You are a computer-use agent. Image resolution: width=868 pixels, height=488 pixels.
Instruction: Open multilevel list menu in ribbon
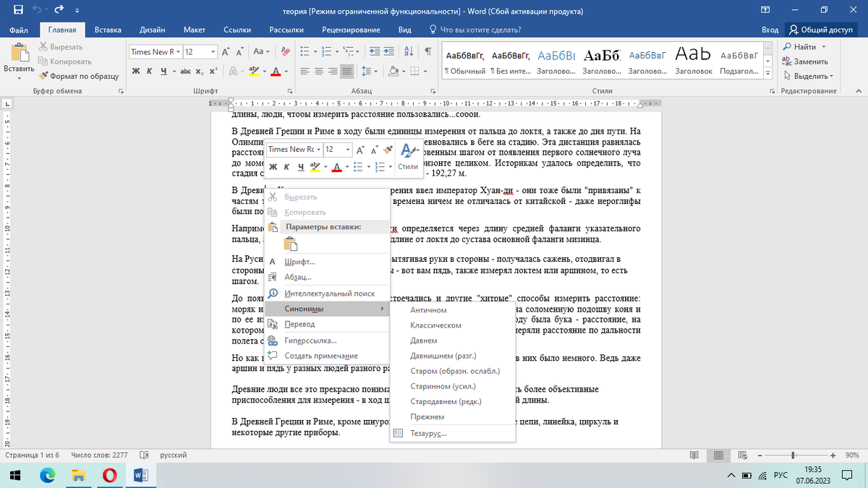coord(351,52)
